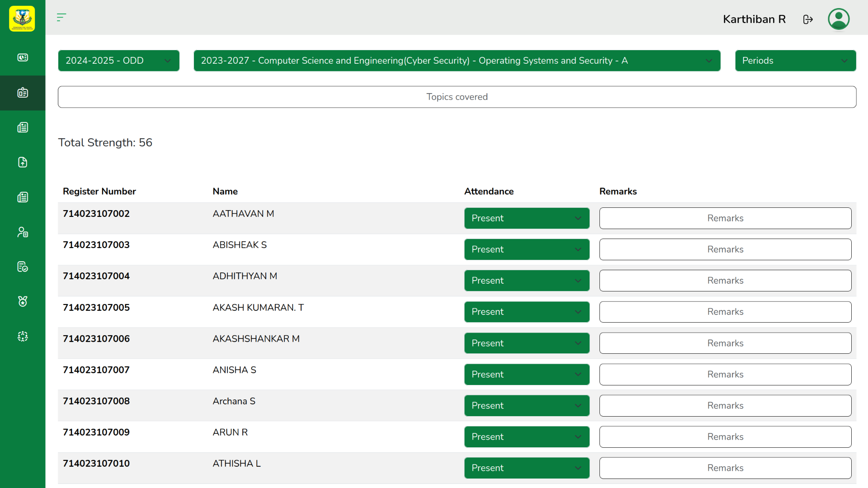Click the file upload icon in sidebar
Viewport: 868px width, 488px height.
(x=23, y=162)
